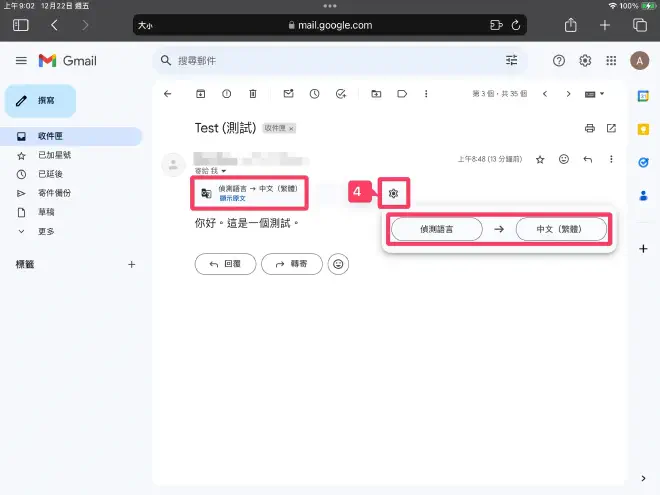Open the target language 中文（繁體）dropdown
The image size is (660, 495).
tap(561, 229)
